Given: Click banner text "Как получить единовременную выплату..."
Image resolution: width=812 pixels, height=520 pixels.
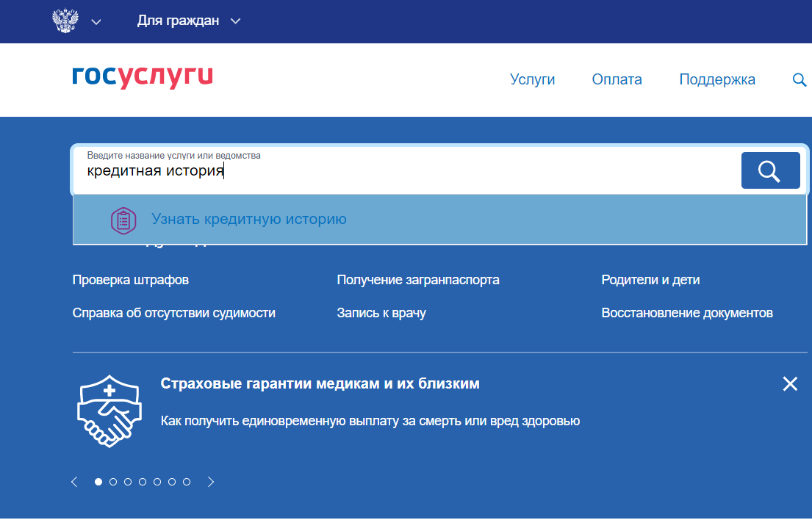Looking at the screenshot, I should 370,421.
